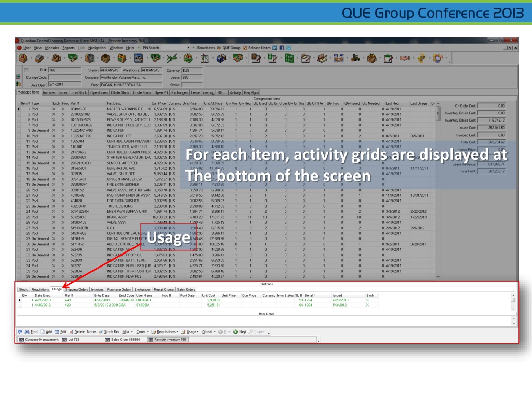This screenshot has width=532, height=399.
Task: Open the Navigation menu
Action: click(x=97, y=48)
